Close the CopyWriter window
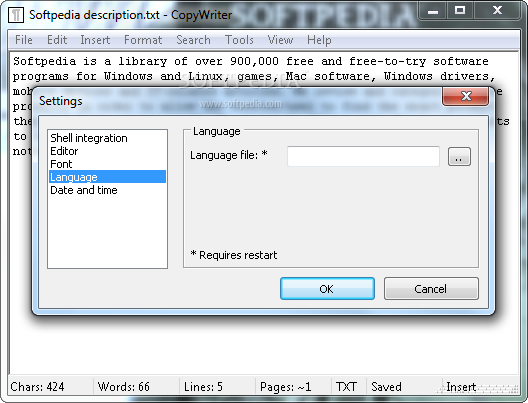Image resolution: width=528 pixels, height=403 pixels. click(x=497, y=11)
